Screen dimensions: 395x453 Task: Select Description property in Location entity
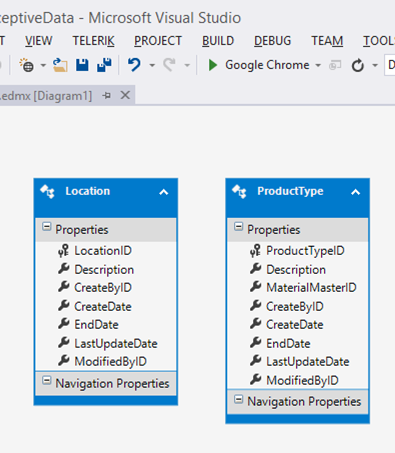[x=104, y=270]
